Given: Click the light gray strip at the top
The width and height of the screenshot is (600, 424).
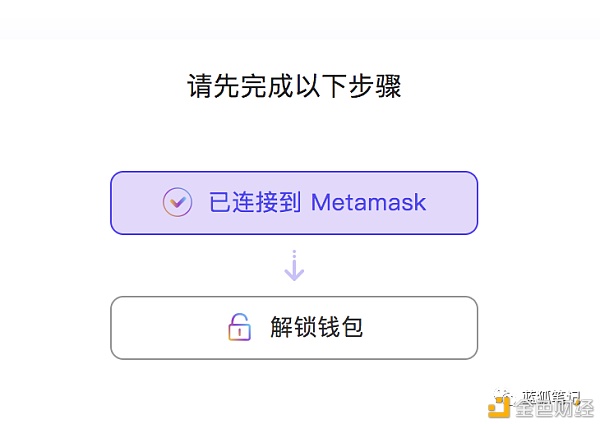Looking at the screenshot, I should (300, 19).
